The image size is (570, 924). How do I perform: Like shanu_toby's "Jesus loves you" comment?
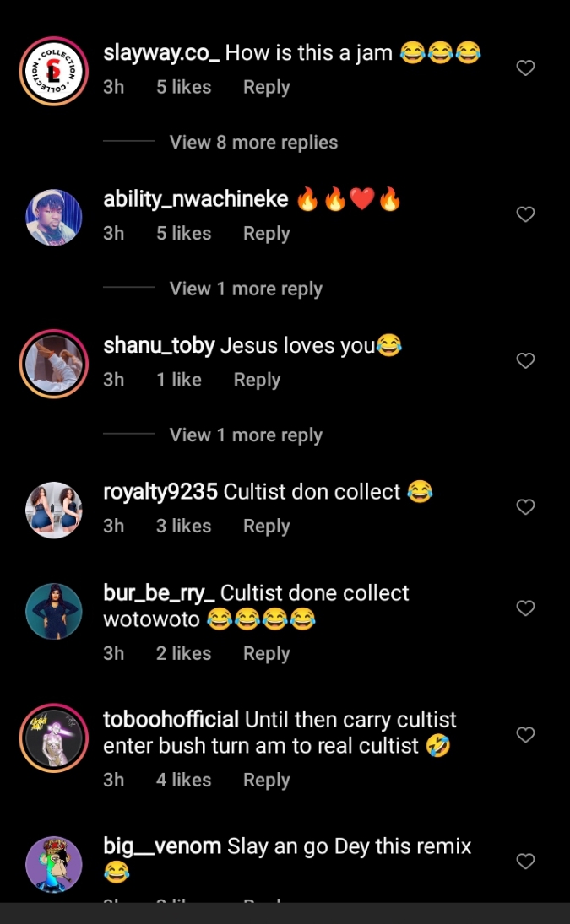(525, 361)
